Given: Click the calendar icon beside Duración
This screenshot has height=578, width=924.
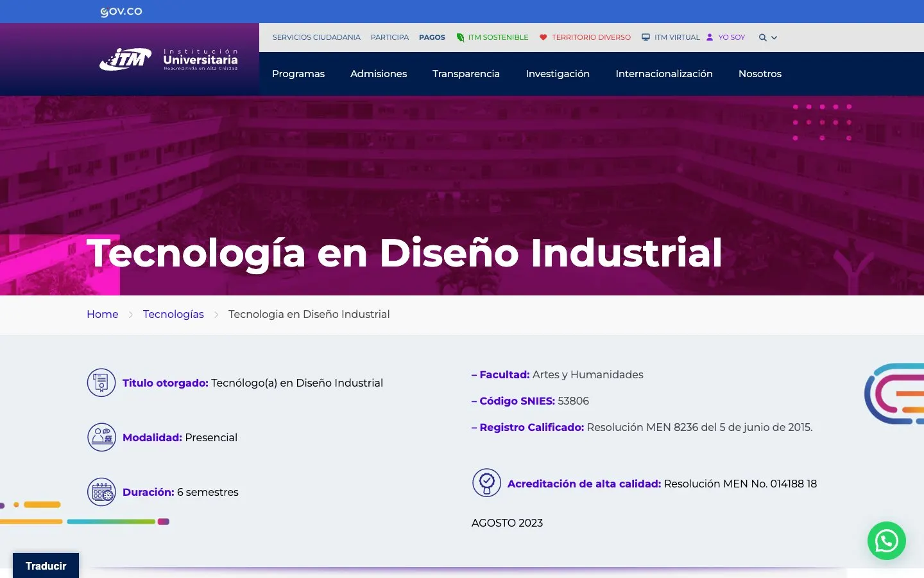Looking at the screenshot, I should pyautogui.click(x=101, y=492).
